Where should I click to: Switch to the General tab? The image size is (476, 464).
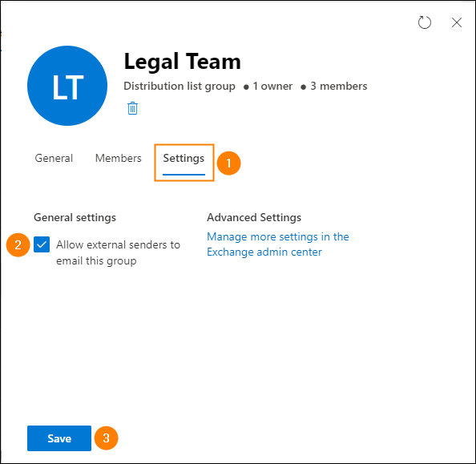pos(54,158)
